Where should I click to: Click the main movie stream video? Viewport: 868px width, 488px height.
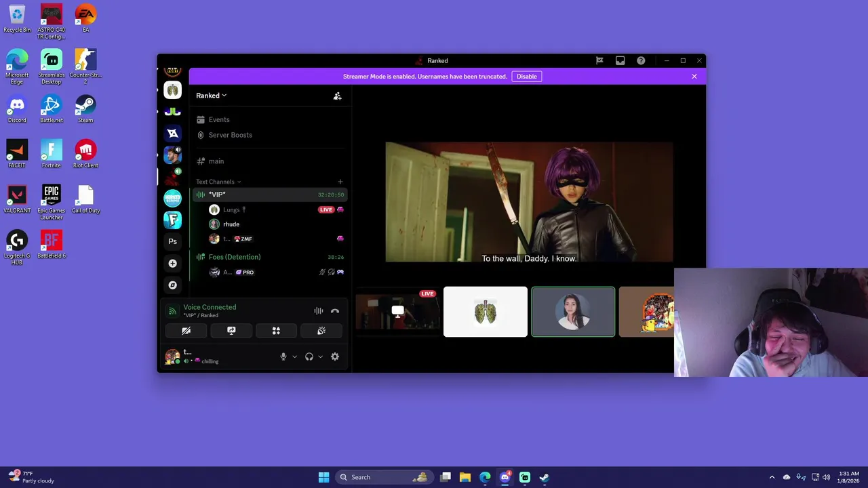[529, 202]
